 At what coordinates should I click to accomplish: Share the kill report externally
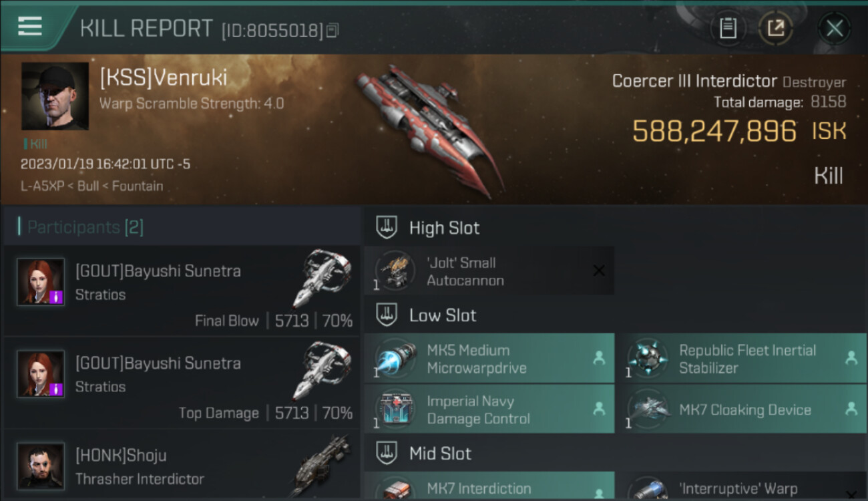click(776, 28)
